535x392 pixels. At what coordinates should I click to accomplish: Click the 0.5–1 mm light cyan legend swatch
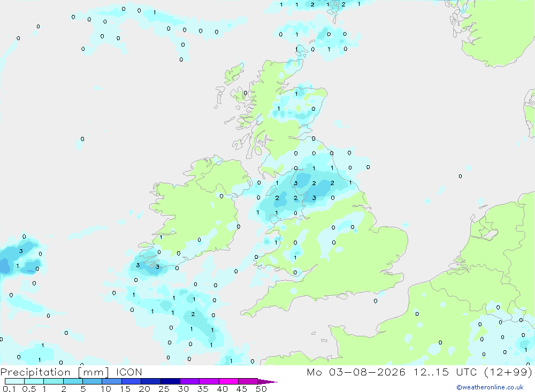coord(34,381)
